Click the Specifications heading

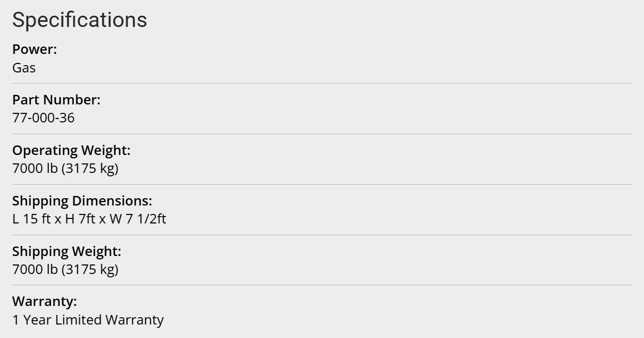79,20
